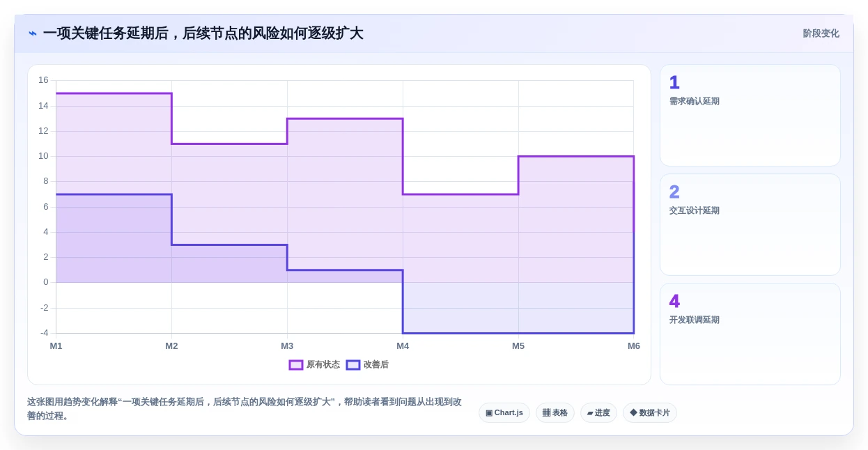This screenshot has height=450, width=868.
Task: Click the y-axis value 8
Action: click(46, 181)
